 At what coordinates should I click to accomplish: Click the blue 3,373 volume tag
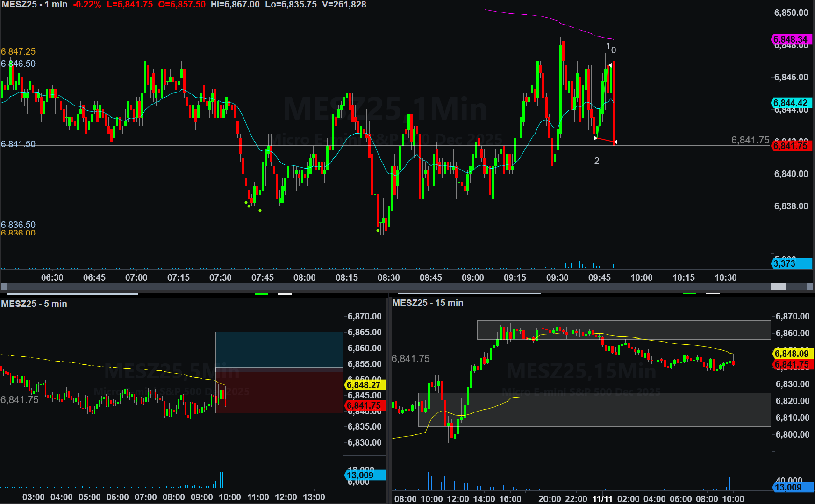click(x=791, y=263)
